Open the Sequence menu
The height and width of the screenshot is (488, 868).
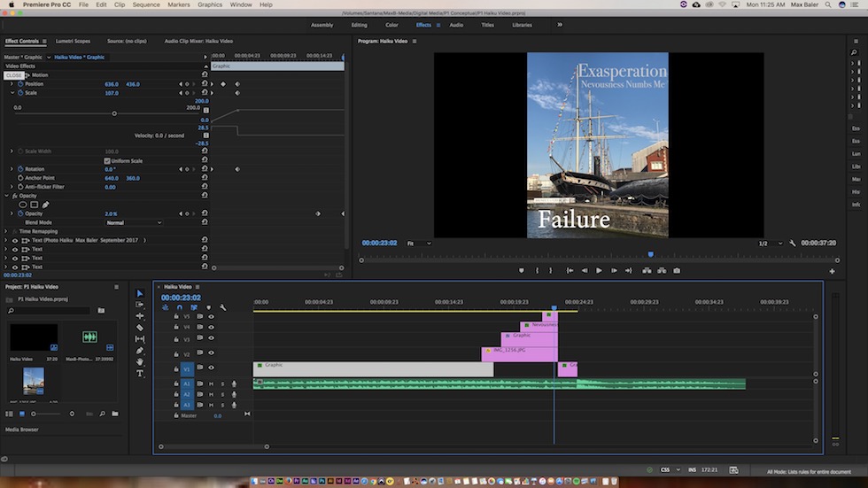tap(146, 4)
